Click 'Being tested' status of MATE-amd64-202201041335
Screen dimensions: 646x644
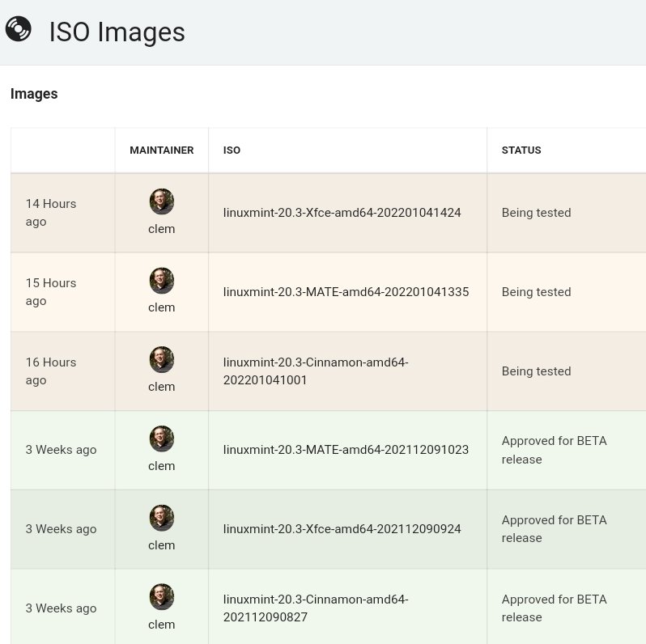[x=537, y=292]
